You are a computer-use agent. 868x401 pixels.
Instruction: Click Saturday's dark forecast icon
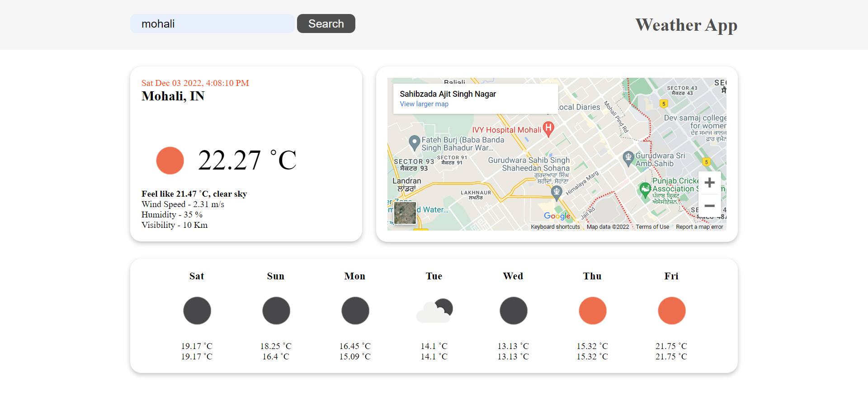click(197, 311)
